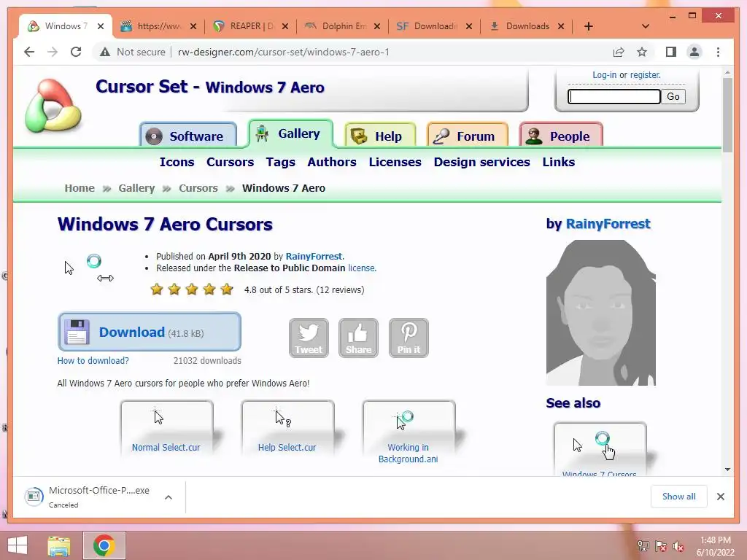
Task: Open the Working in Background.ani thumbnail
Action: tap(409, 433)
